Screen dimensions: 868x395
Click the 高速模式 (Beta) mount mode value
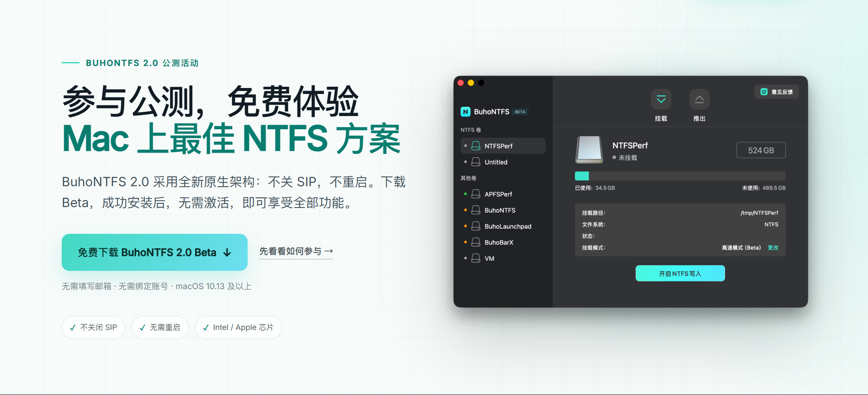(x=741, y=248)
